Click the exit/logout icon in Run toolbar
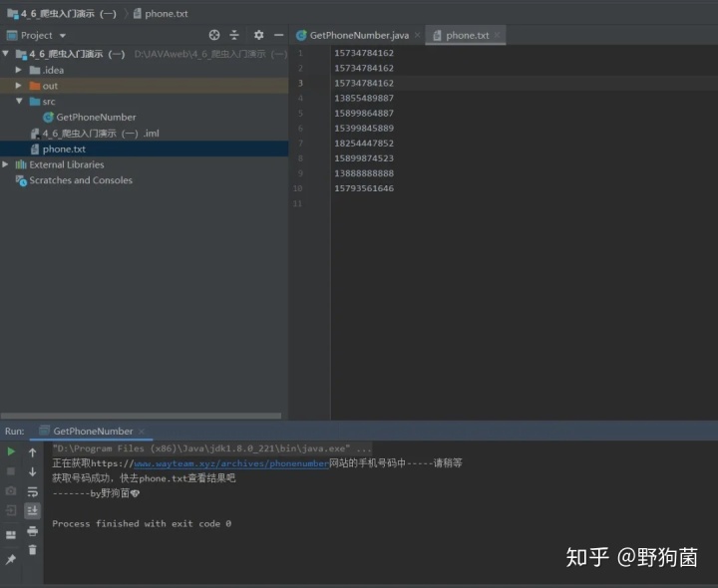718x588 pixels. click(11, 510)
